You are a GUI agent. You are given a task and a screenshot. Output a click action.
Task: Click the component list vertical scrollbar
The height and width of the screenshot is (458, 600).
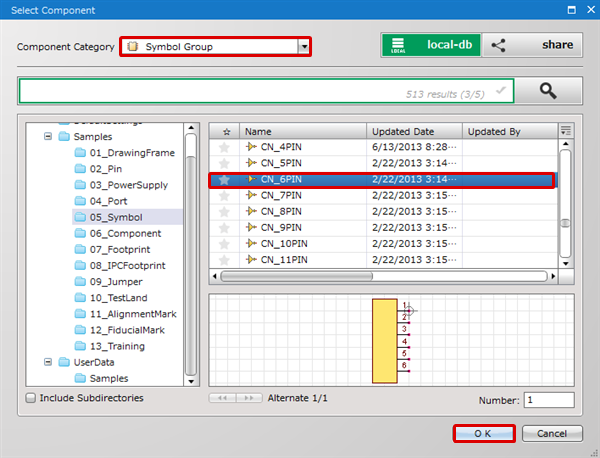tap(565, 200)
